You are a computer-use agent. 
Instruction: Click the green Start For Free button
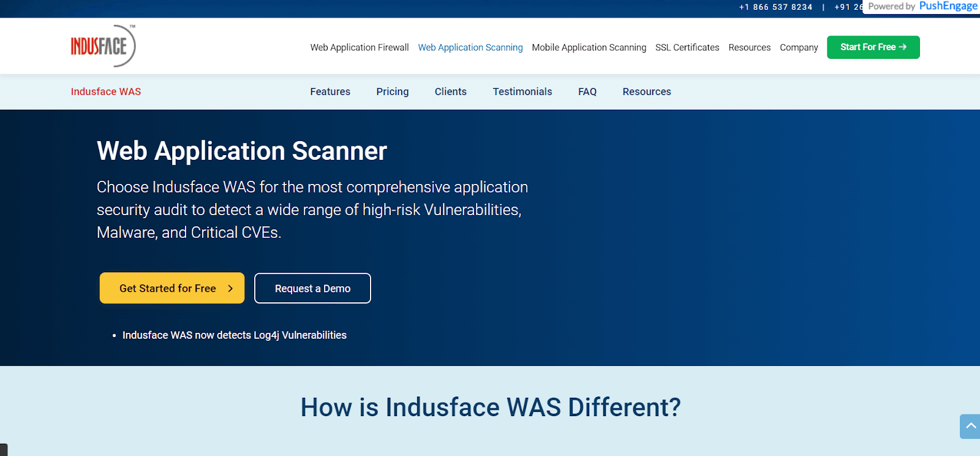click(873, 47)
